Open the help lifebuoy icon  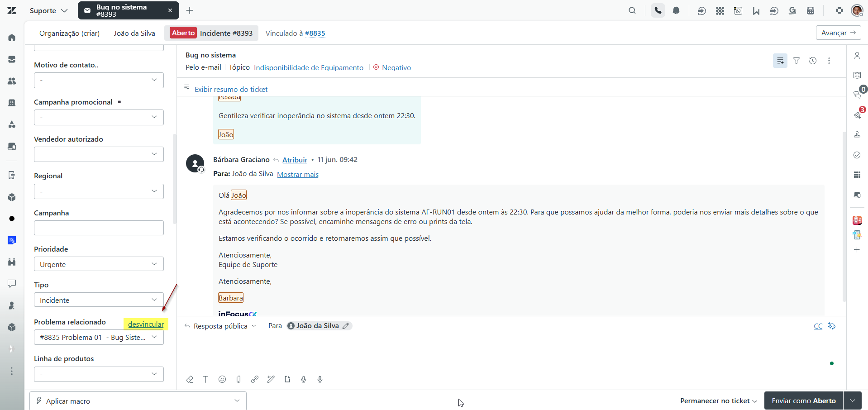[x=839, y=10]
